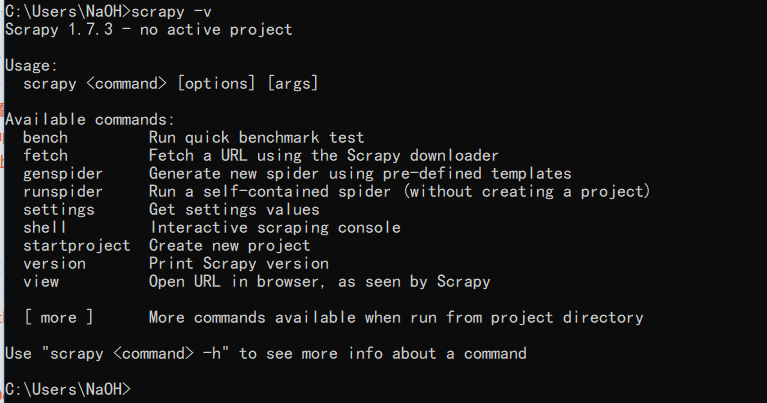Click the 'settings' command name
767x403 pixels.
(59, 210)
